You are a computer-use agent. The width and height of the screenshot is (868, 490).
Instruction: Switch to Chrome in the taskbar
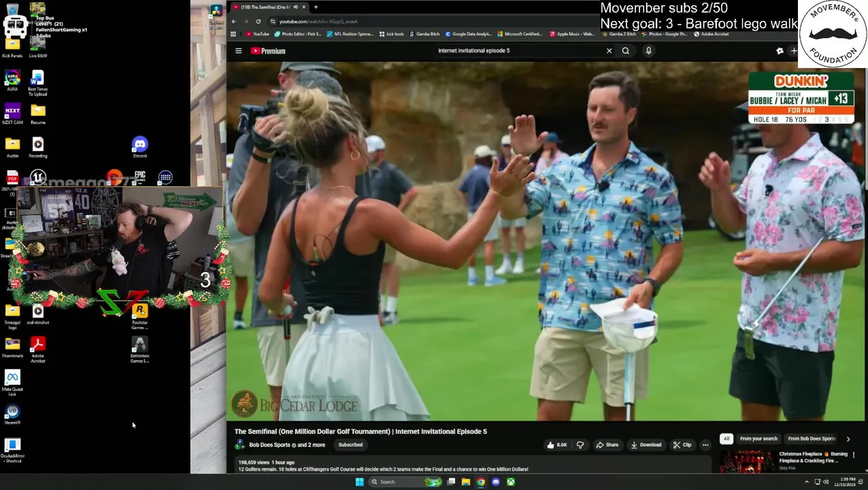pyautogui.click(x=480, y=482)
